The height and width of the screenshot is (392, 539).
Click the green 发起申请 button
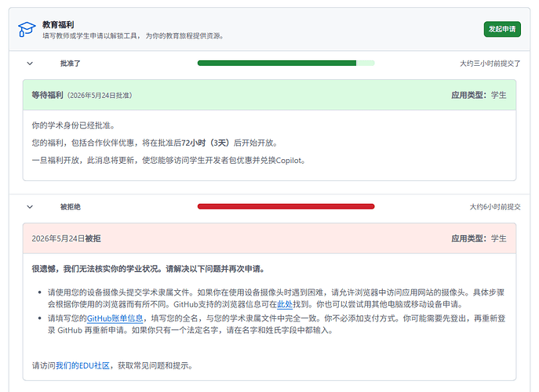(502, 29)
